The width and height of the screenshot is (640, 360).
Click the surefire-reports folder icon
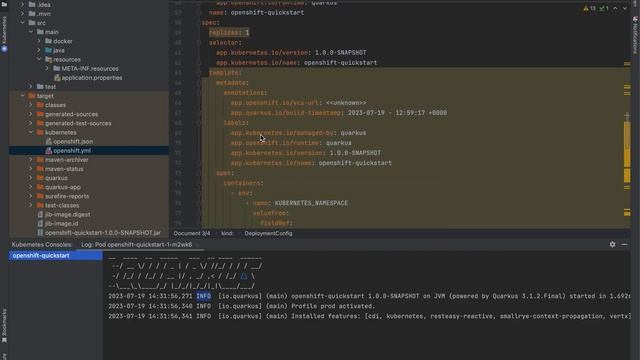40,196
